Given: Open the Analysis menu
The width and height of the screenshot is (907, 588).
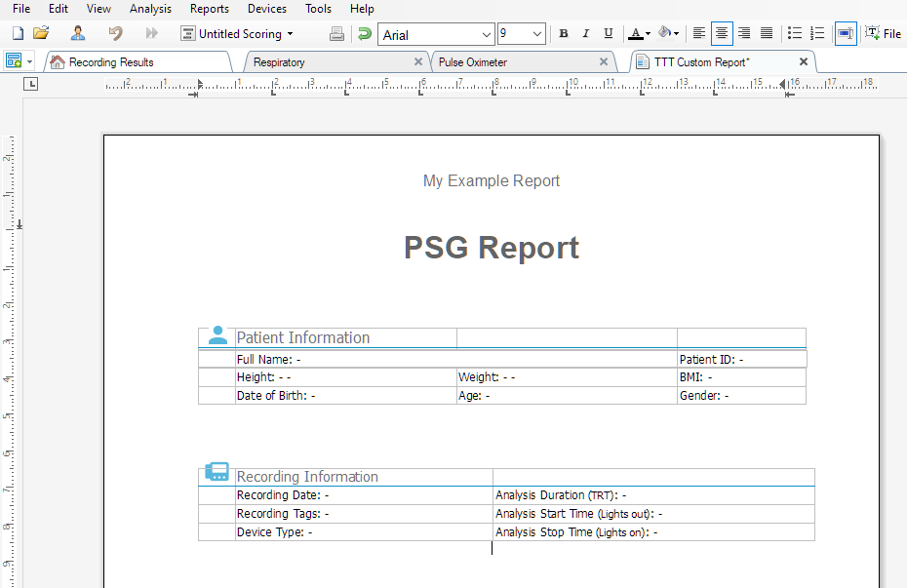Looking at the screenshot, I should [x=150, y=9].
